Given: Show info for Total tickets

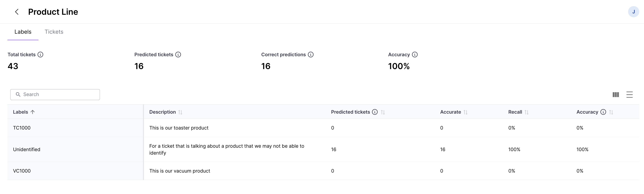Looking at the screenshot, I should [x=40, y=55].
